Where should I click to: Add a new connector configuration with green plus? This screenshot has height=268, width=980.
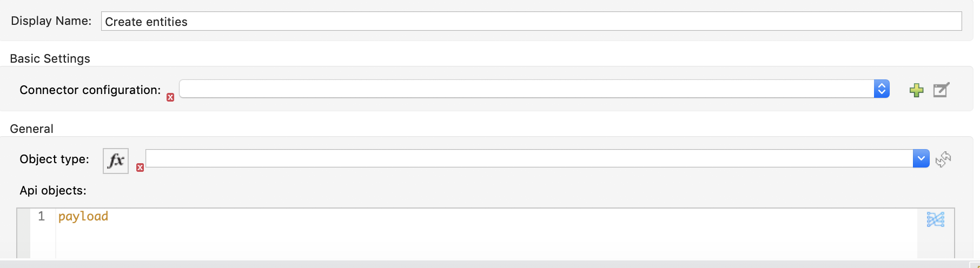(916, 90)
